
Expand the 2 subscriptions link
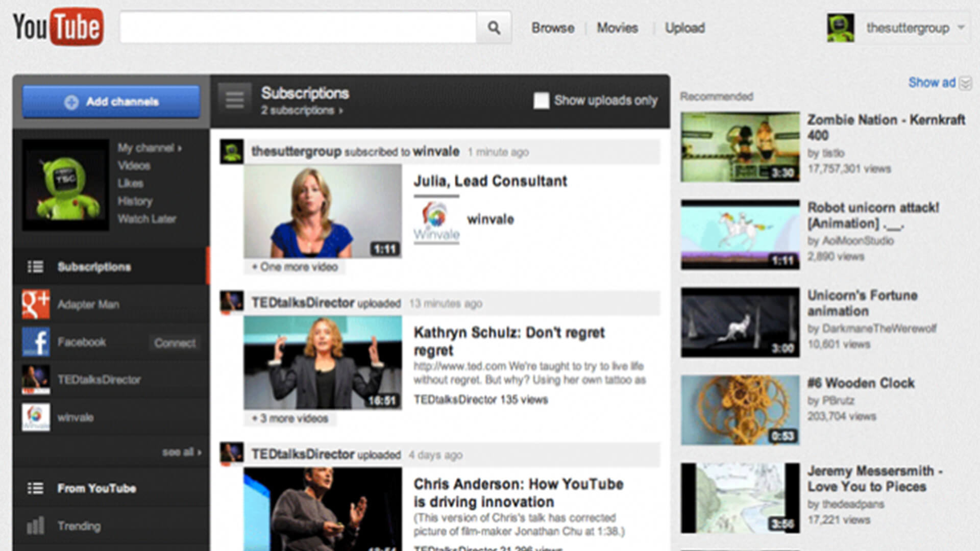302,110
